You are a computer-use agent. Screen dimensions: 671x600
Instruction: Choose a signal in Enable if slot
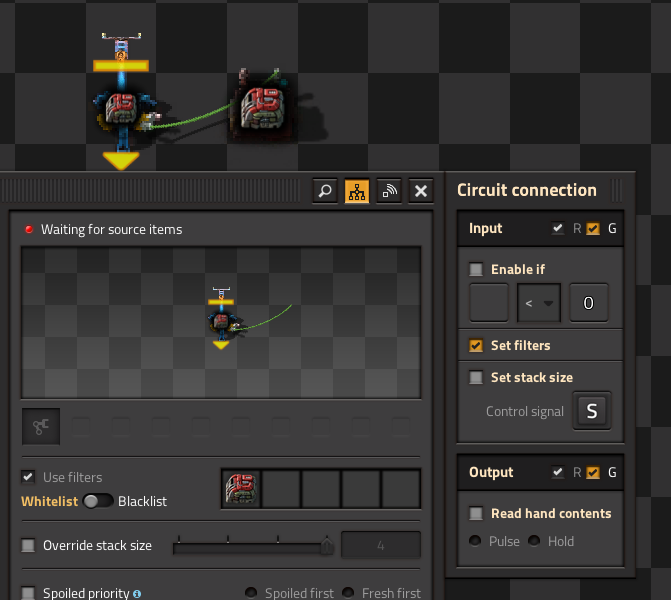[489, 303]
